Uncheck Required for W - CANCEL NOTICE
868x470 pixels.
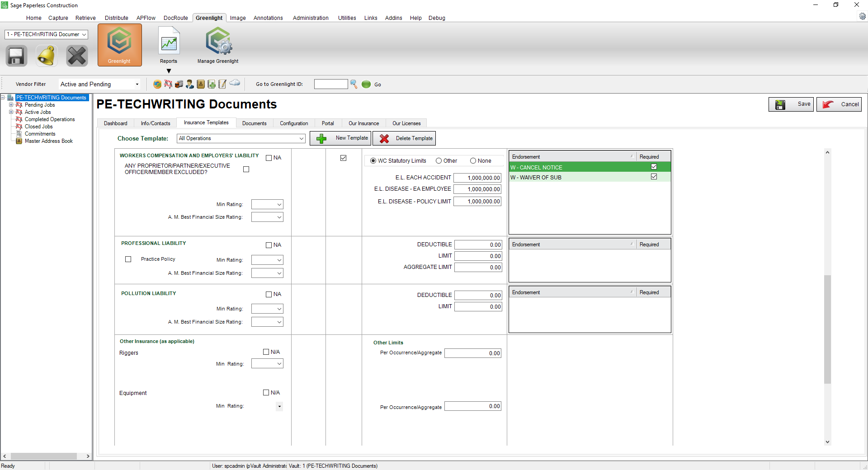coord(654,167)
